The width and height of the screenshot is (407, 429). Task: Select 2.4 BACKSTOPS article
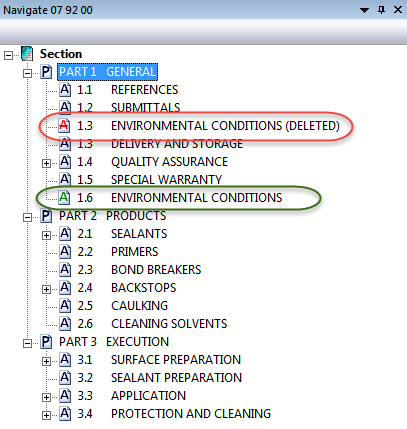127,288
